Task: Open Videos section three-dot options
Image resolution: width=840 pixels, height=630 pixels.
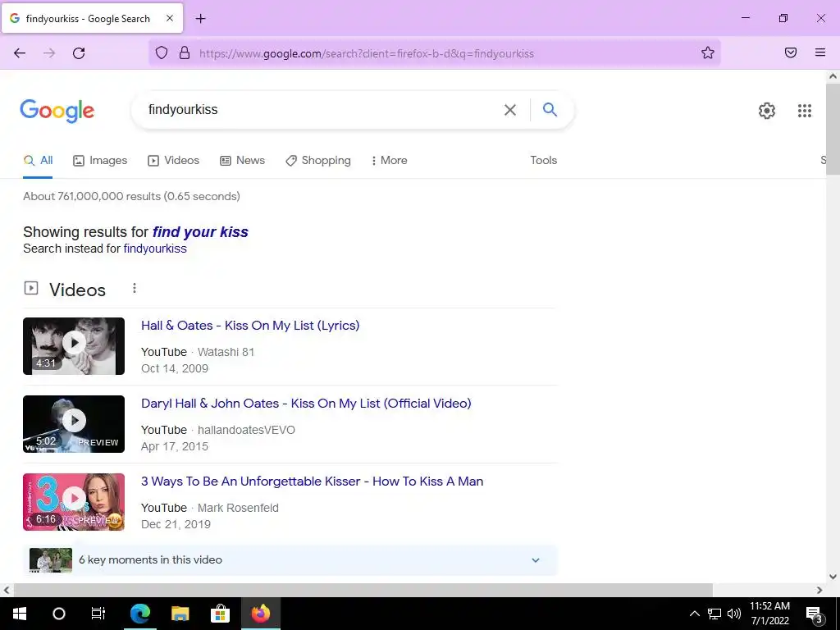Action: point(135,288)
